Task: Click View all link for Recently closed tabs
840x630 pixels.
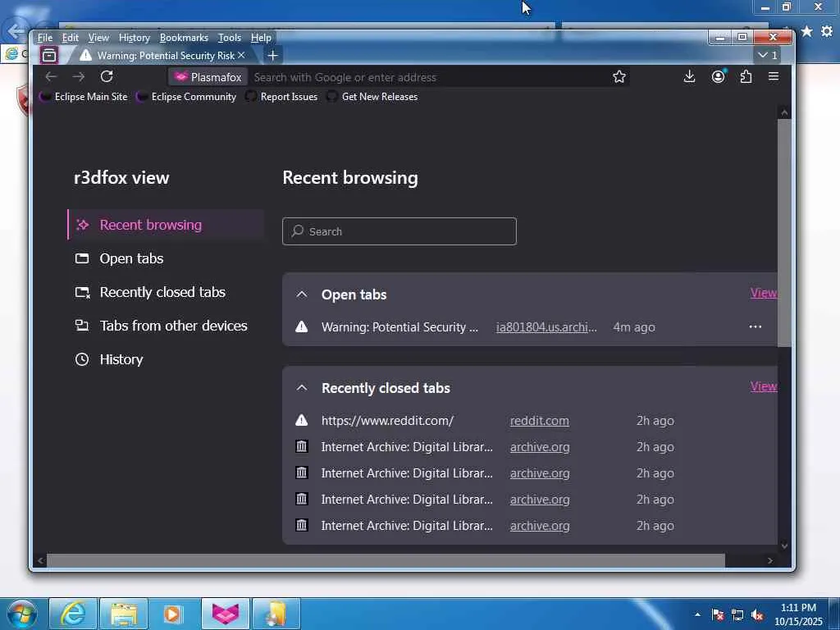Action: 764,386
